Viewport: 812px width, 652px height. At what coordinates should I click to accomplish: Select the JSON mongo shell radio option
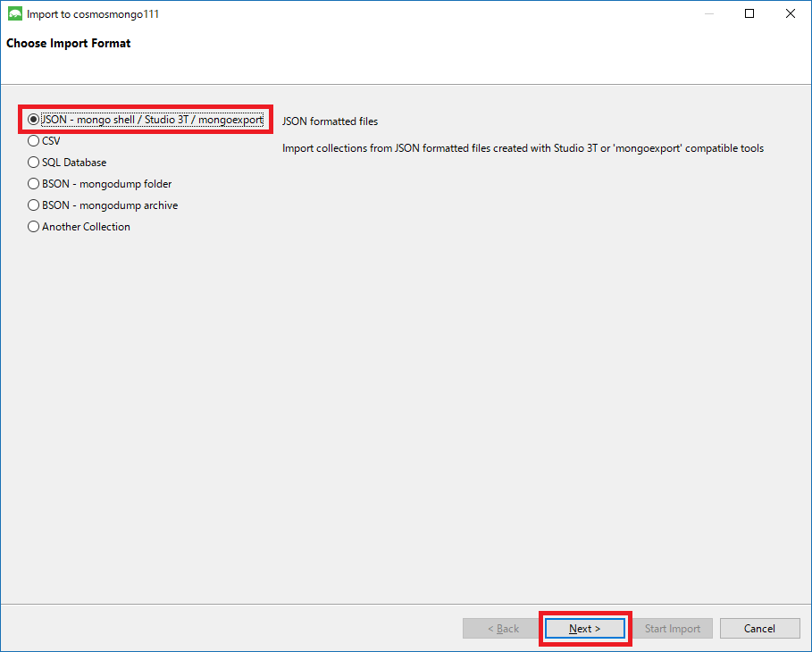(146, 120)
